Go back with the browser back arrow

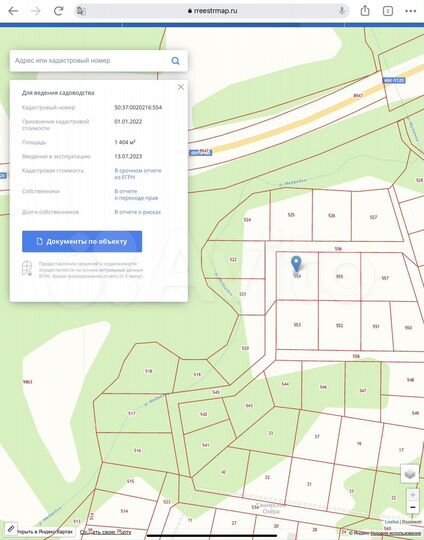click(13, 11)
